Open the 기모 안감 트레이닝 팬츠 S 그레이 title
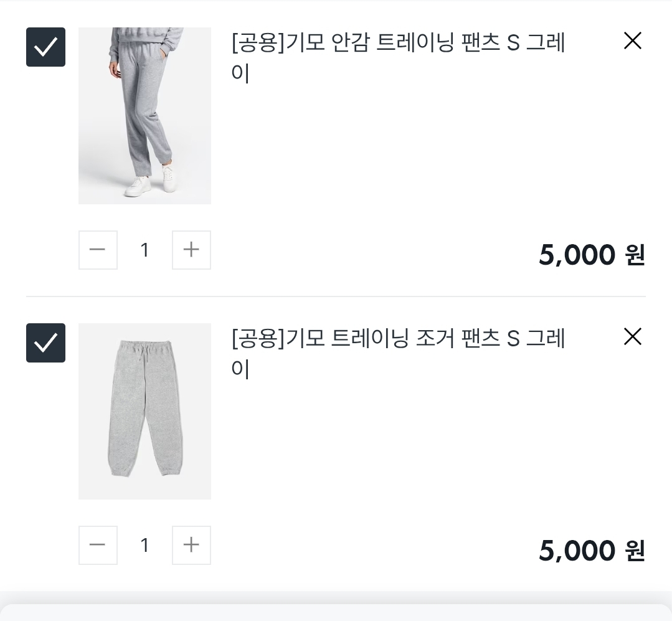 click(397, 57)
